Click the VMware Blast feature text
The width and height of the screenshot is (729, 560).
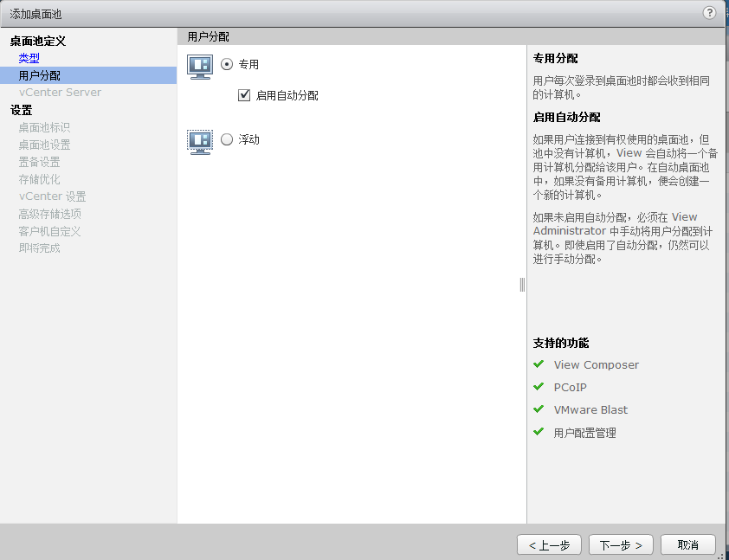pyautogui.click(x=590, y=409)
